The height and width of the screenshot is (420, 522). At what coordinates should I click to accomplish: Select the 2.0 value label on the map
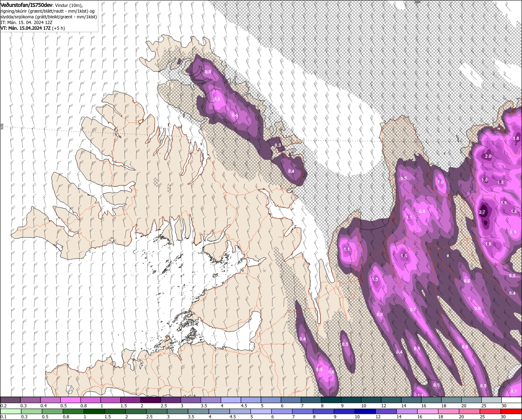(x=488, y=156)
